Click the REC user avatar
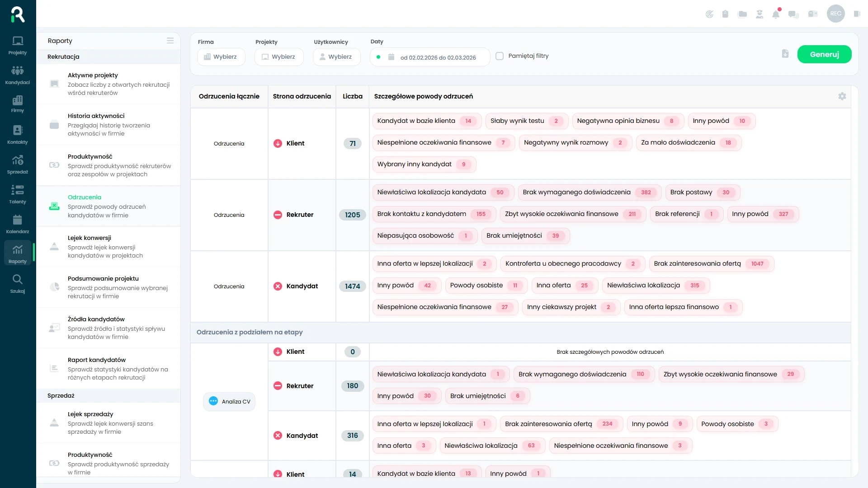This screenshot has width=868, height=488. click(x=835, y=14)
